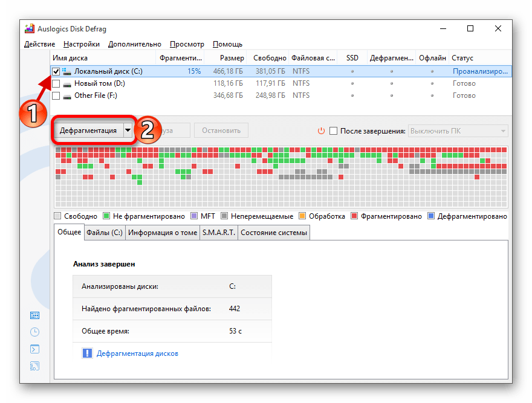Sort by the Размер column header
532x403 pixels.
click(x=225, y=58)
